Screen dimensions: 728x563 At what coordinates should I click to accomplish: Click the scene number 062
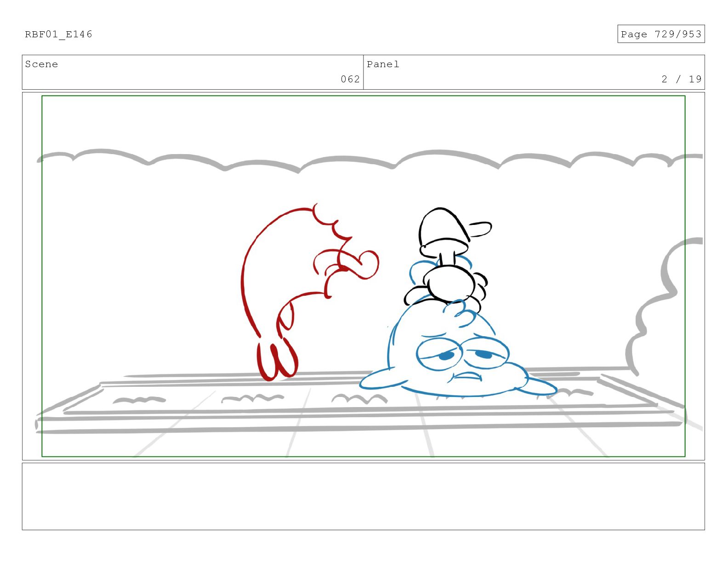[x=350, y=79]
